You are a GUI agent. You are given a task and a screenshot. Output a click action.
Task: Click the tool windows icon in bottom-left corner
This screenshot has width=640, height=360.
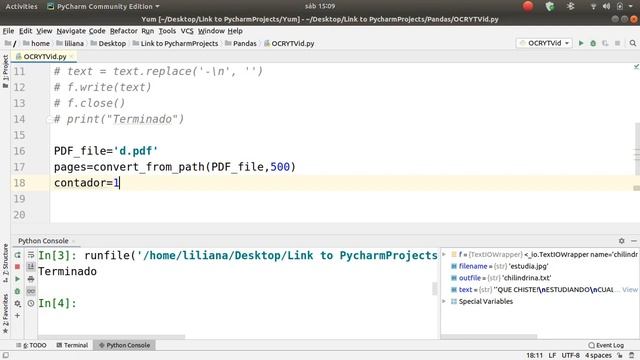coord(5,356)
